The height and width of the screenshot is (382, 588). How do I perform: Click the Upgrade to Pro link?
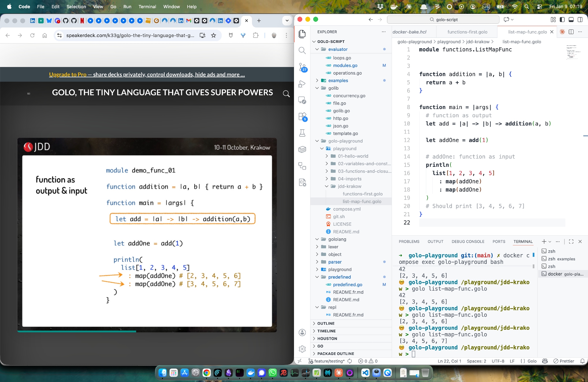[x=68, y=74]
